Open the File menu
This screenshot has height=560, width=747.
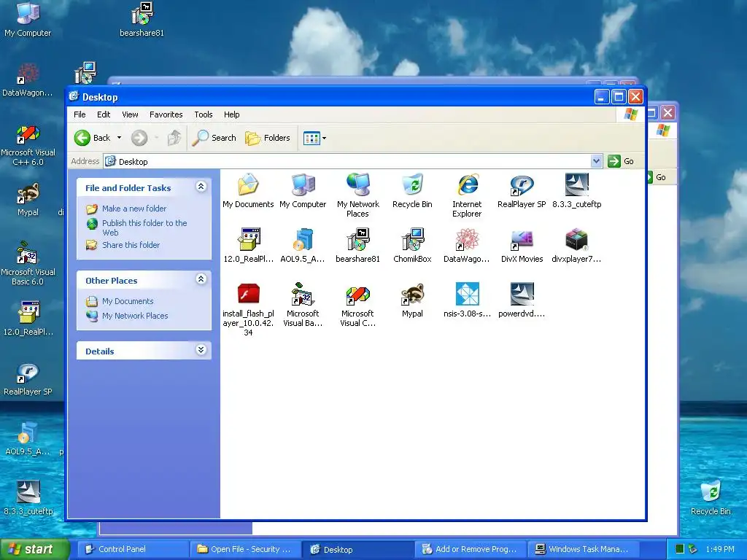pos(80,114)
